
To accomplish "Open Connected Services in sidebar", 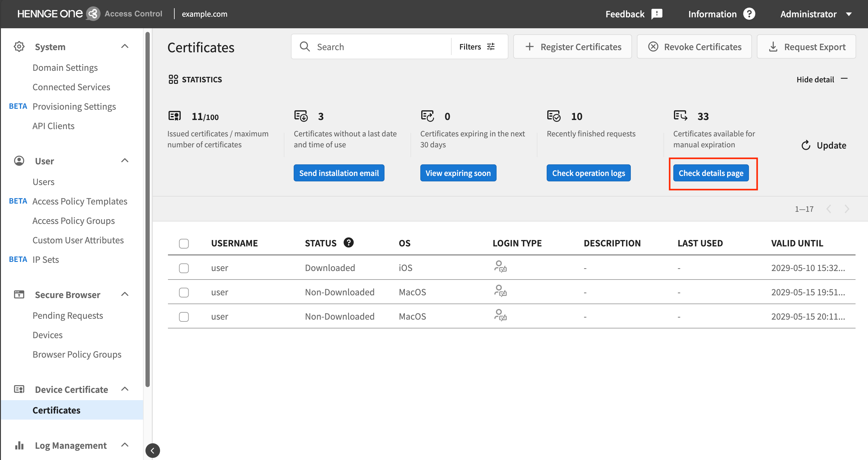I will click(x=71, y=87).
